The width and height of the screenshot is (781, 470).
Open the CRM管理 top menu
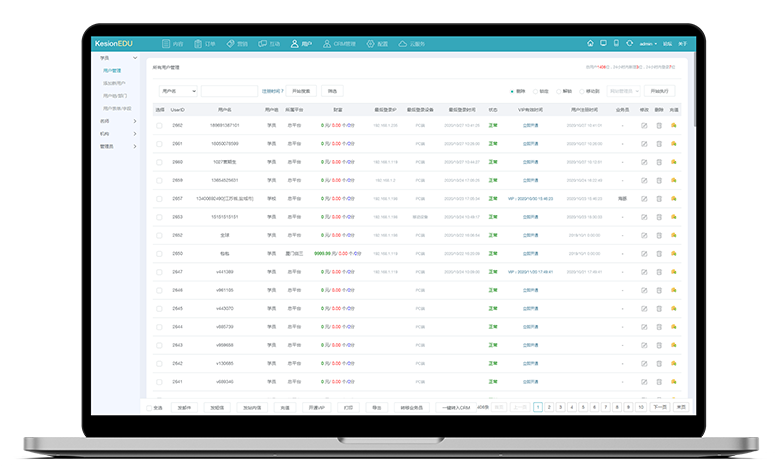click(x=338, y=44)
